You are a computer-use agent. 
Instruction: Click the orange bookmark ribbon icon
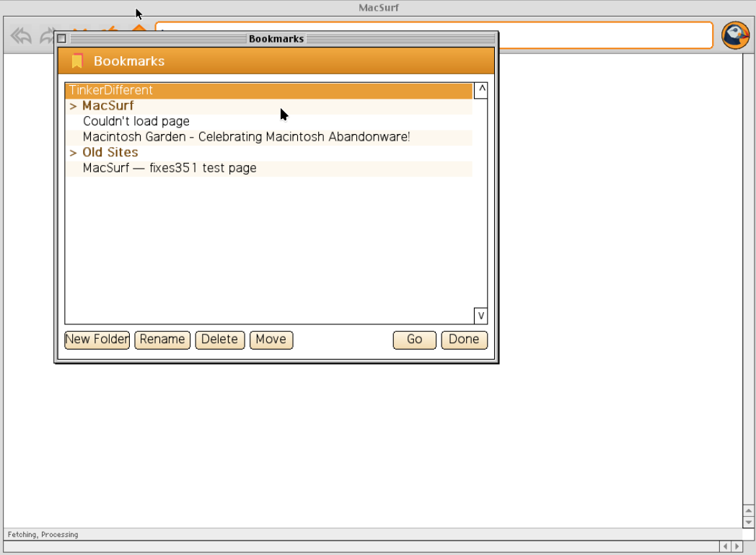pyautogui.click(x=77, y=61)
